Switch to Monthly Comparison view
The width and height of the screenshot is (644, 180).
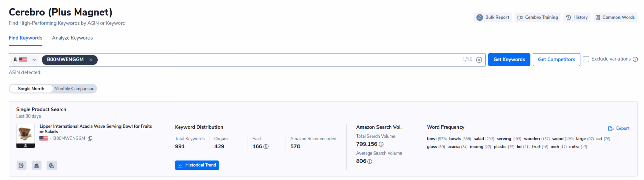pos(75,89)
